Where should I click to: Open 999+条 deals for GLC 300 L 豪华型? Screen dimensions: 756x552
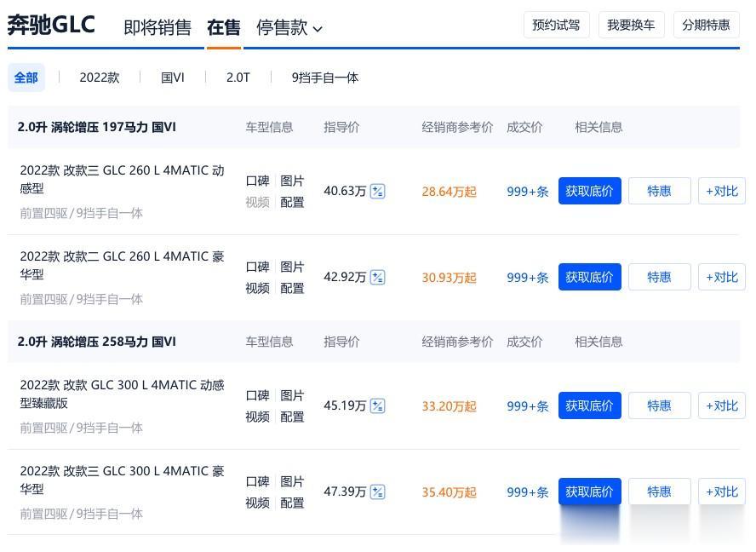click(x=528, y=492)
